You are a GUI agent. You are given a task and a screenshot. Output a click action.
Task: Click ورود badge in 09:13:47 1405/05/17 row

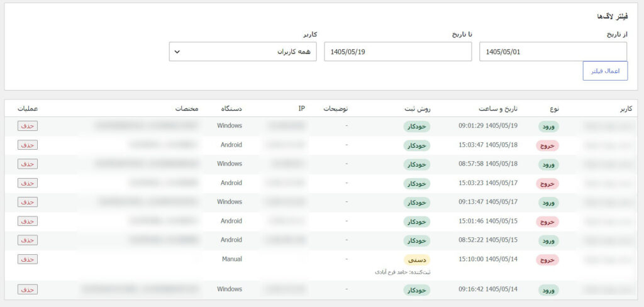[548, 203]
